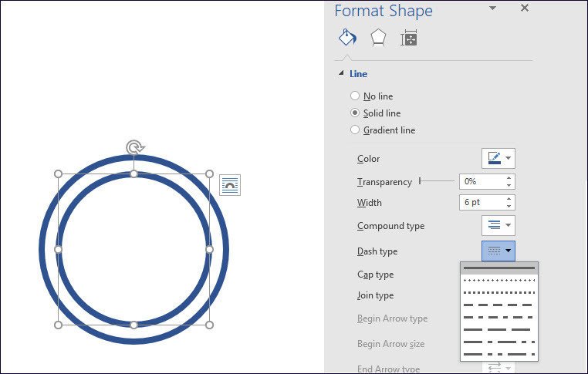Click the Transparency percentage field
Screen dimensions: 588x374
click(481, 182)
